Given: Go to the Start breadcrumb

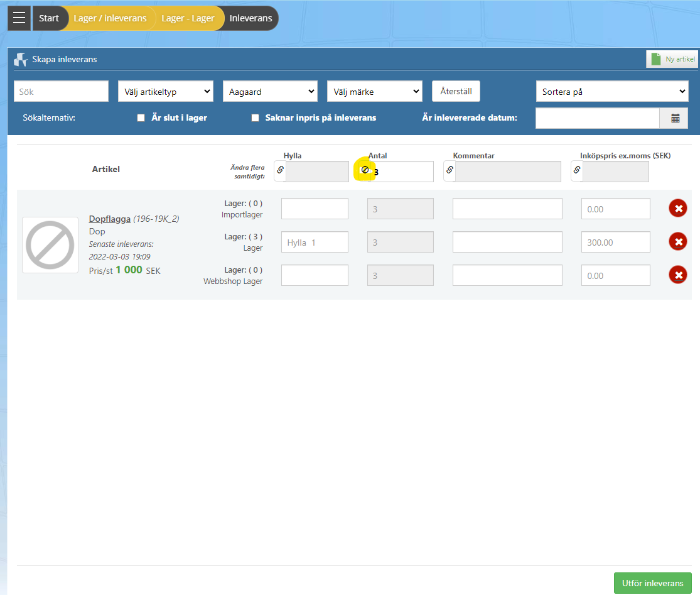Looking at the screenshot, I should coord(49,18).
